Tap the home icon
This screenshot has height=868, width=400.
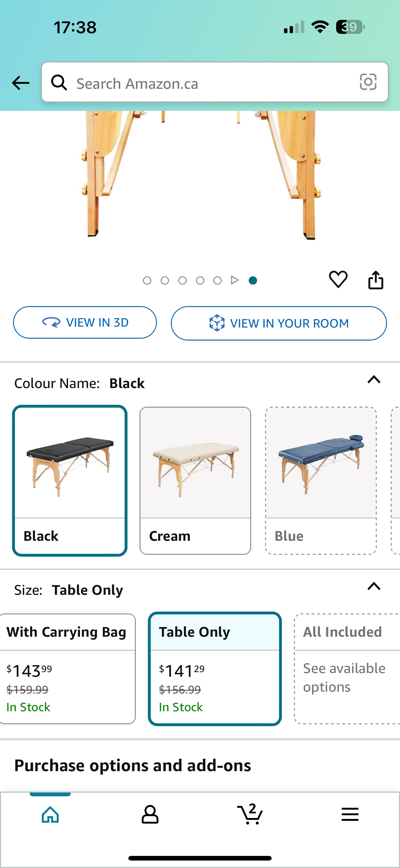(x=50, y=814)
